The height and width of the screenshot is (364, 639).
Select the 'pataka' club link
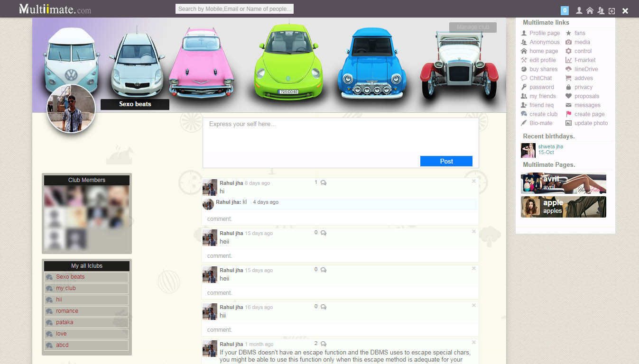65,322
